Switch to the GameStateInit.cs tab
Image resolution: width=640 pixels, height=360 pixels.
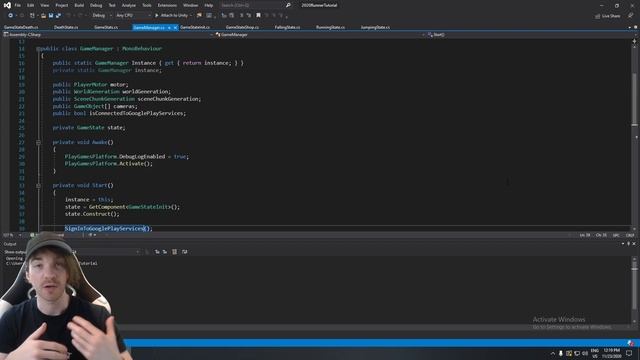195,27
